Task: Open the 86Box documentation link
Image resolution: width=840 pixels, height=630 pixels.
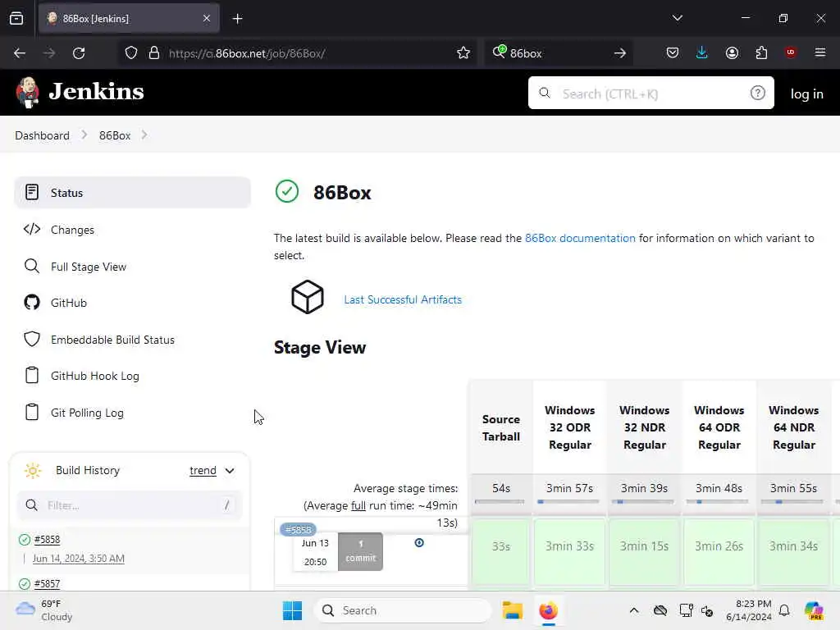Action: coord(580,238)
